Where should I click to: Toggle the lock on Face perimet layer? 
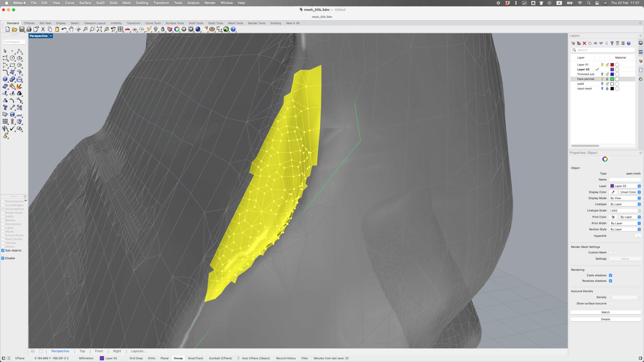click(607, 79)
